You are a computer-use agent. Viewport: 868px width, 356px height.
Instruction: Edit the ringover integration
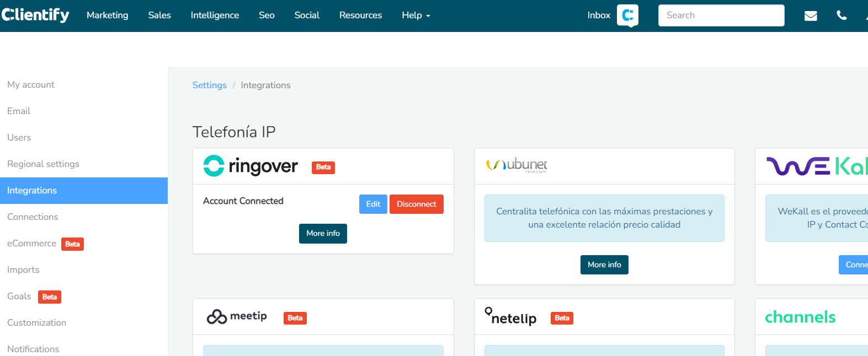coord(373,204)
